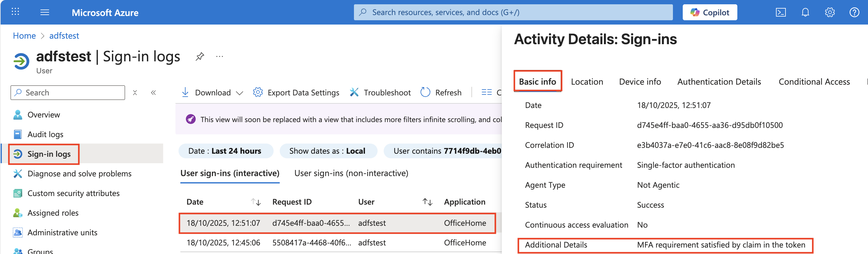Switch to User sign-ins (non-interactive) tab
The width and height of the screenshot is (868, 254).
[351, 173]
